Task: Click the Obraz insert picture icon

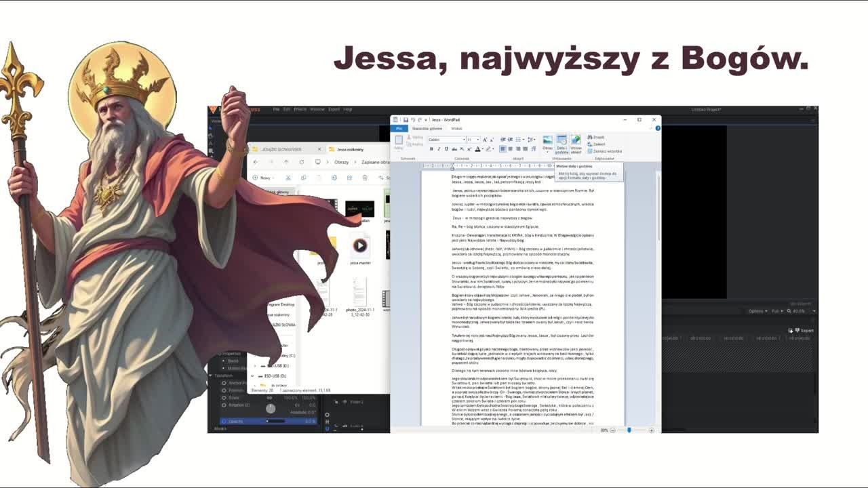Action: point(547,142)
